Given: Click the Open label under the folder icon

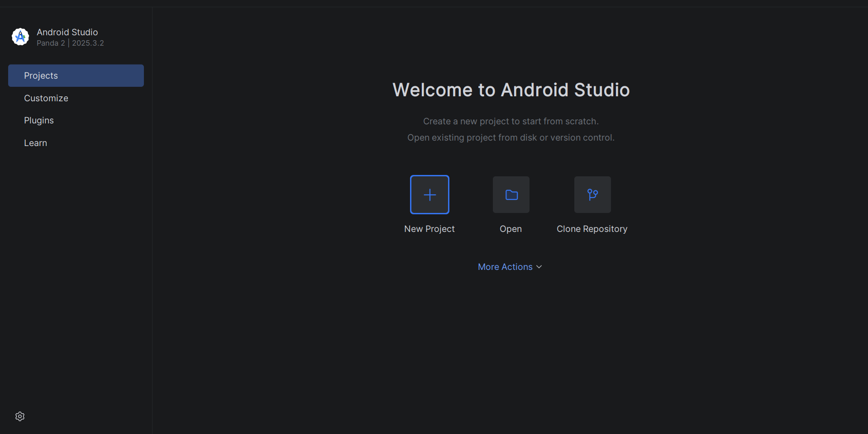Looking at the screenshot, I should tap(510, 229).
